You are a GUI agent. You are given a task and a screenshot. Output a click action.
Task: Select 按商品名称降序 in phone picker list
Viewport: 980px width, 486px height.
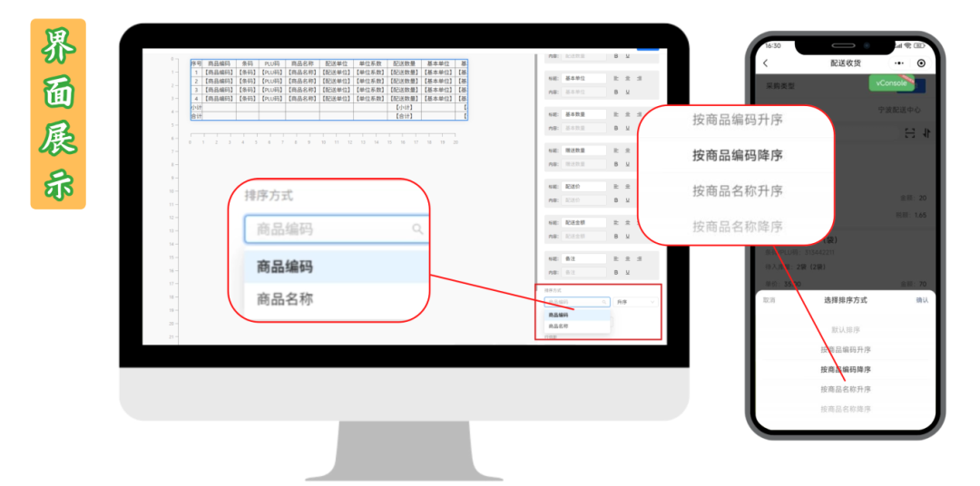846,409
